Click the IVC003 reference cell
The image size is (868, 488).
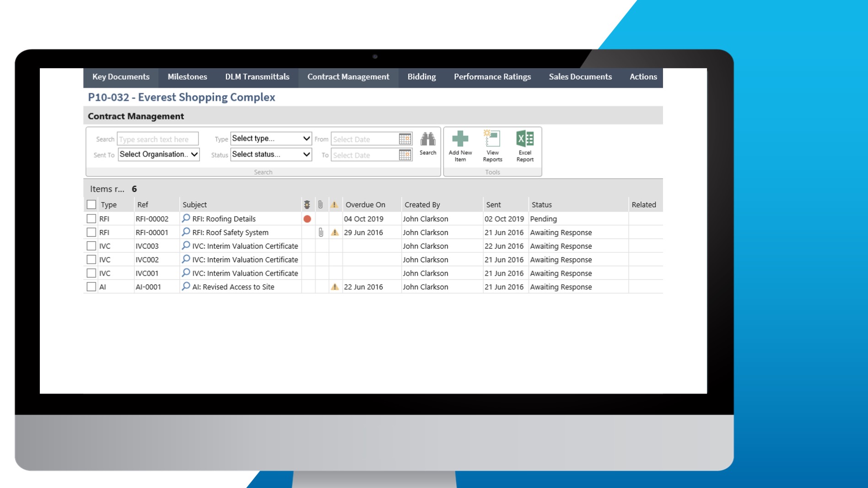click(x=147, y=246)
